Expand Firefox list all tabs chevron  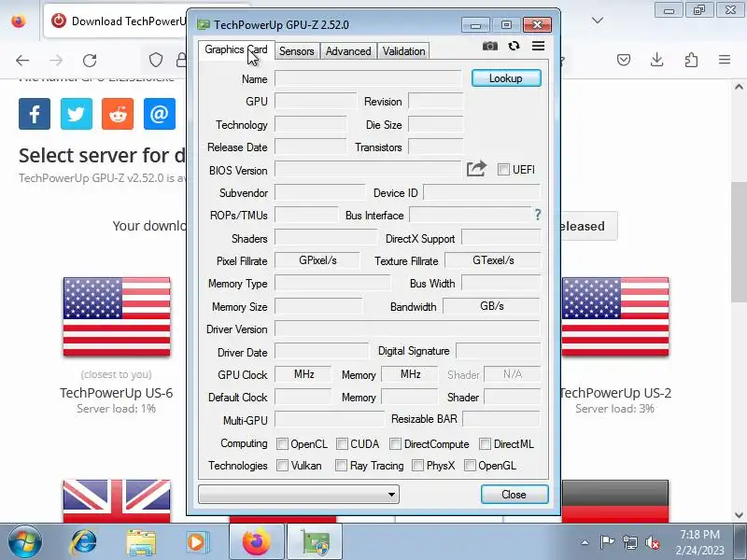[x=598, y=21]
